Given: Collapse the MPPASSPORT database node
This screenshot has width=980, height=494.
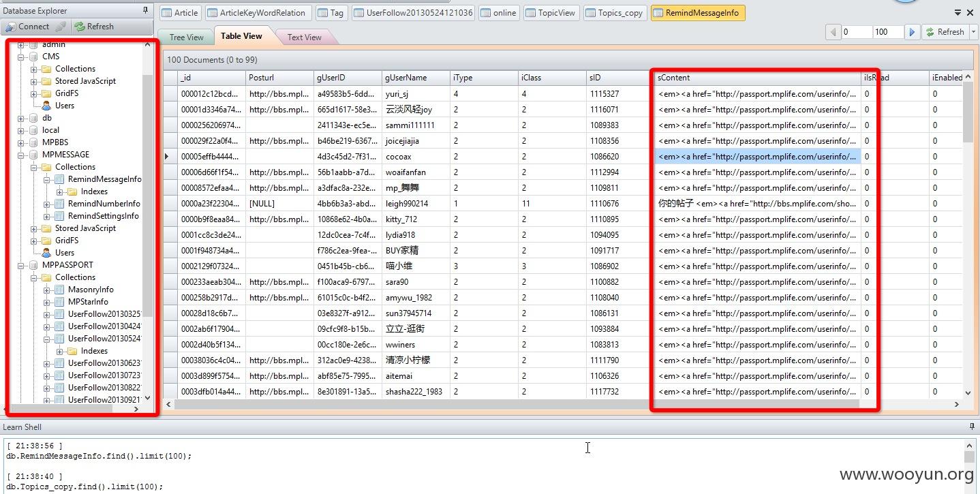Looking at the screenshot, I should (21, 265).
